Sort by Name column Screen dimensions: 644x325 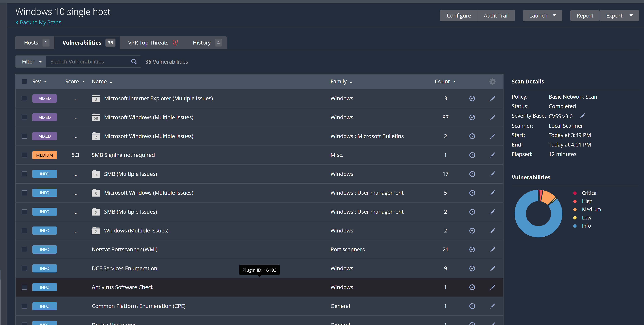click(102, 81)
